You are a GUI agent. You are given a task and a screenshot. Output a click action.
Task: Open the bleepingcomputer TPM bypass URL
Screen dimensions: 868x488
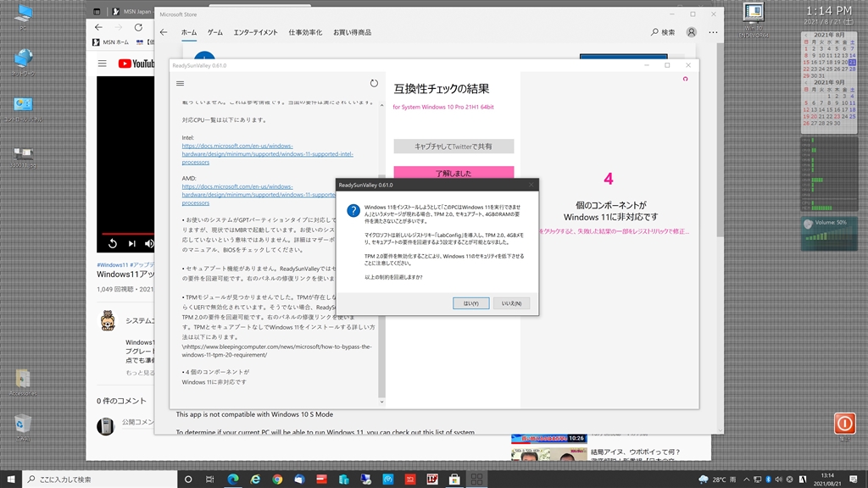[x=277, y=351]
